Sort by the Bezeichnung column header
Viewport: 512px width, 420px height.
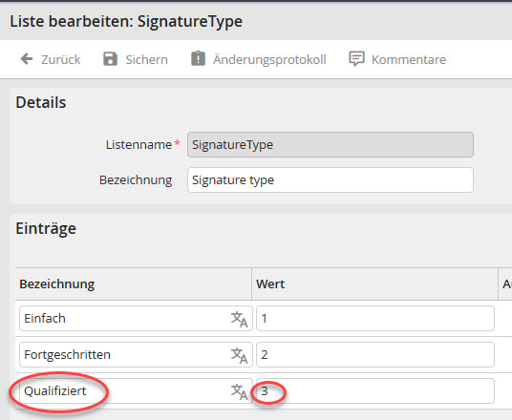[56, 284]
